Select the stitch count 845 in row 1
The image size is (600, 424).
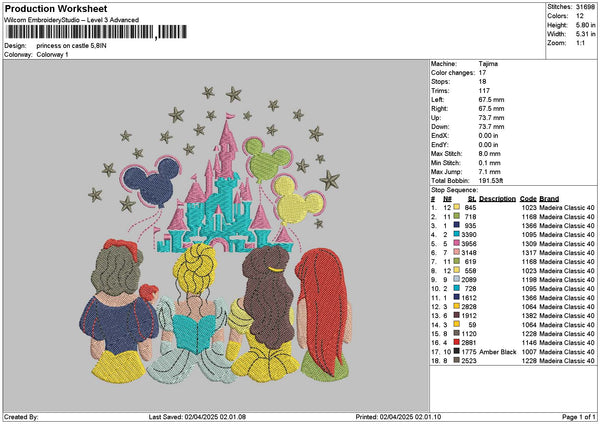[470, 208]
